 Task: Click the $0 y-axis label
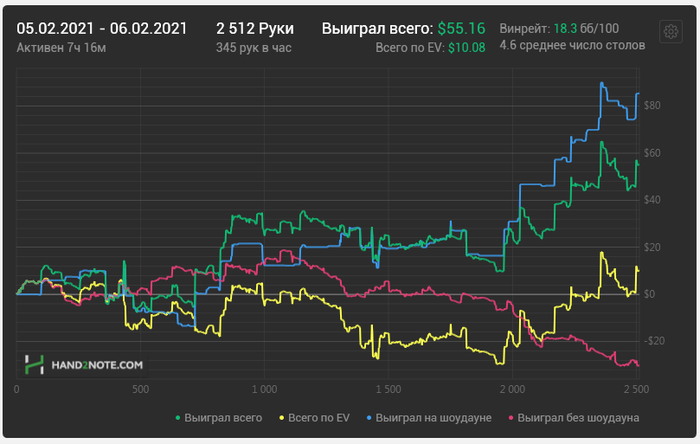[650, 295]
